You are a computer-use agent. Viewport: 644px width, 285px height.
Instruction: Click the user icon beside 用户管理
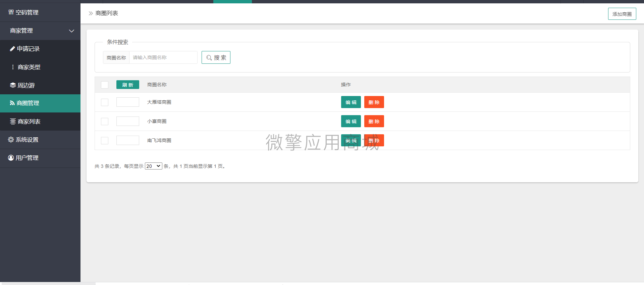11,158
